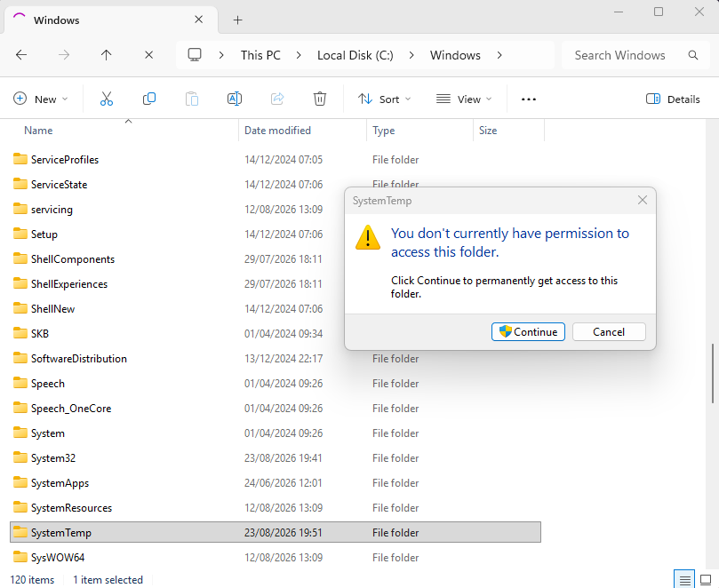Image resolution: width=719 pixels, height=588 pixels.
Task: Expand chevron after the PC icon
Action: (x=221, y=55)
